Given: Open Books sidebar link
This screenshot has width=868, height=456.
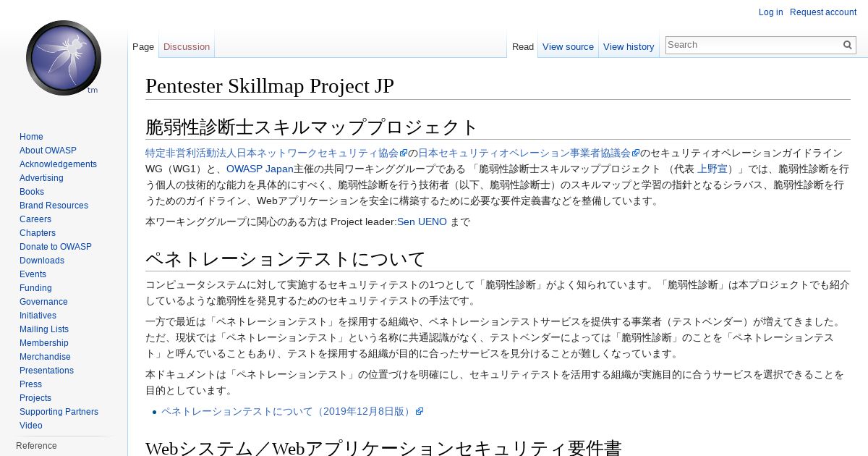Looking at the screenshot, I should coord(32,192).
